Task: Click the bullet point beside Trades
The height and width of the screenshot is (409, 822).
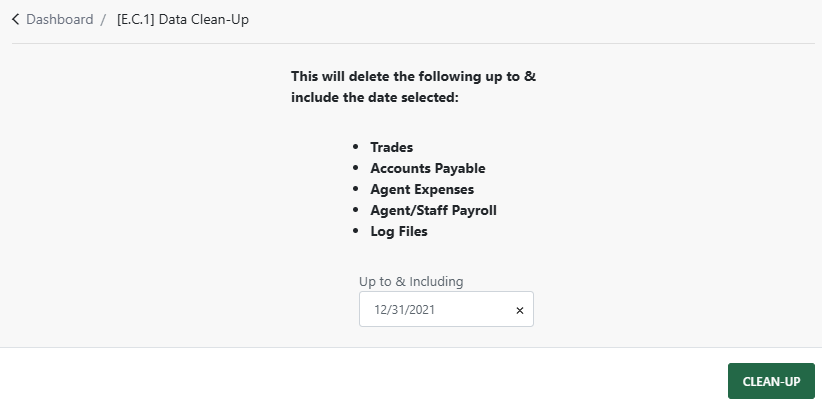Action: click(x=356, y=147)
